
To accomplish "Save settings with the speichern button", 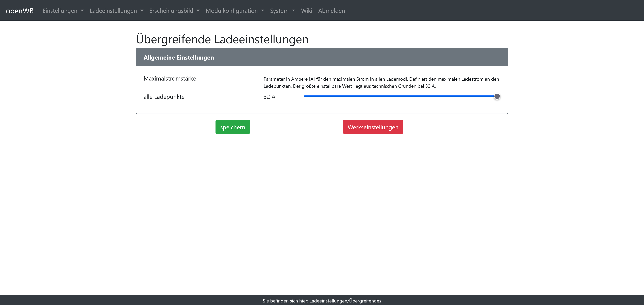I will pyautogui.click(x=232, y=127).
